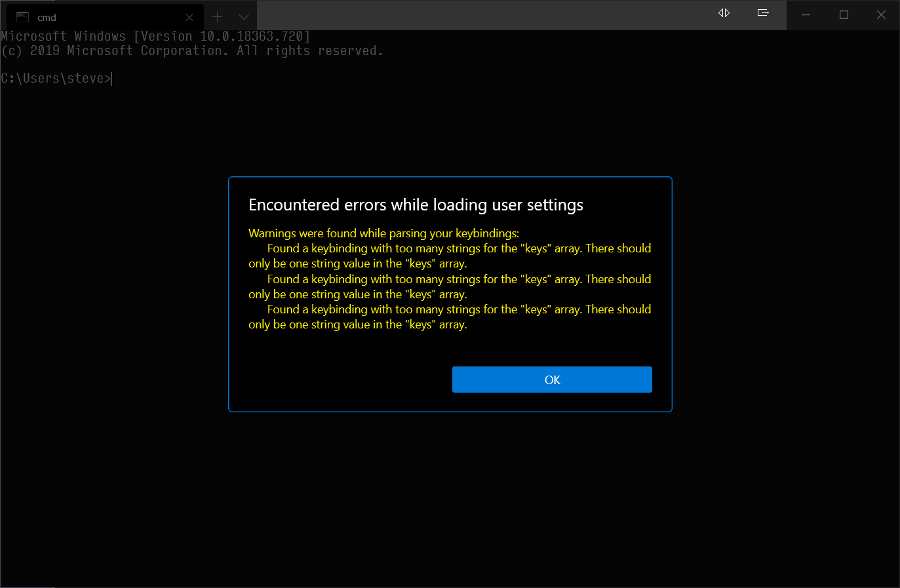Click the 'C:\Users\steve>' command prompt line
Screen dimensions: 900x588
(x=56, y=79)
